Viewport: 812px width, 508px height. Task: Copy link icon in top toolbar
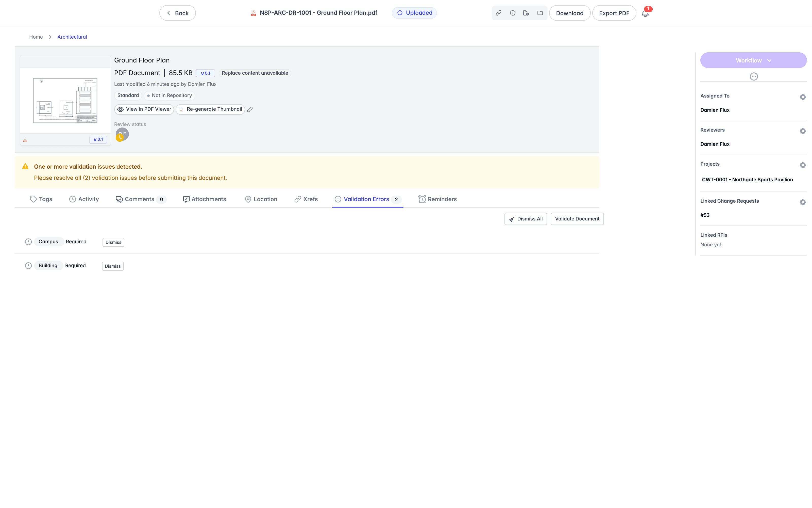pyautogui.click(x=499, y=13)
